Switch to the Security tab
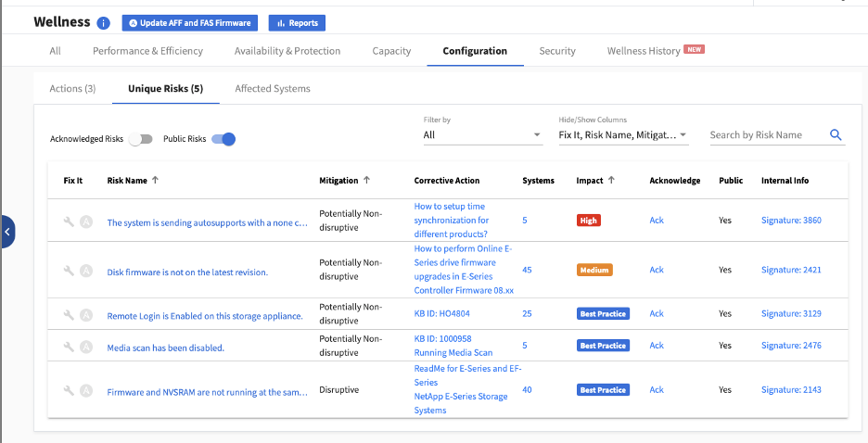 coord(557,51)
